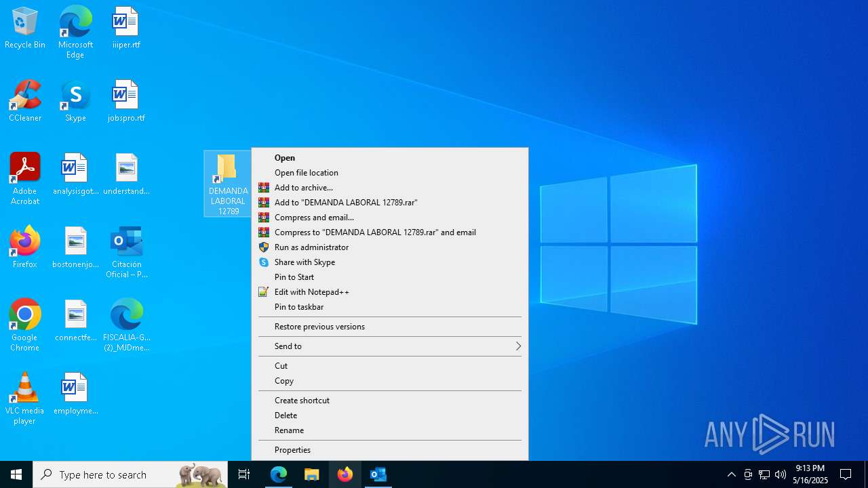
Task: Select the iiiper.rtf document icon
Action: (x=126, y=28)
